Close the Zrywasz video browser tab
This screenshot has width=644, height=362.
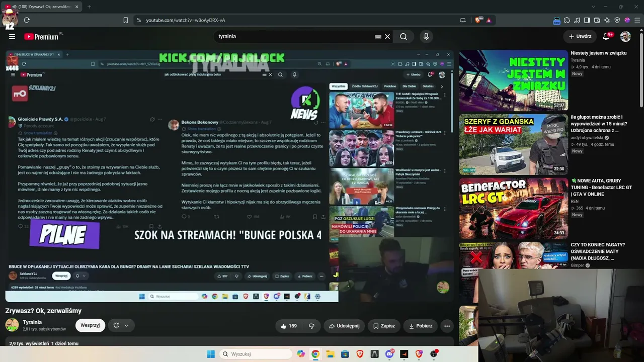point(76,7)
